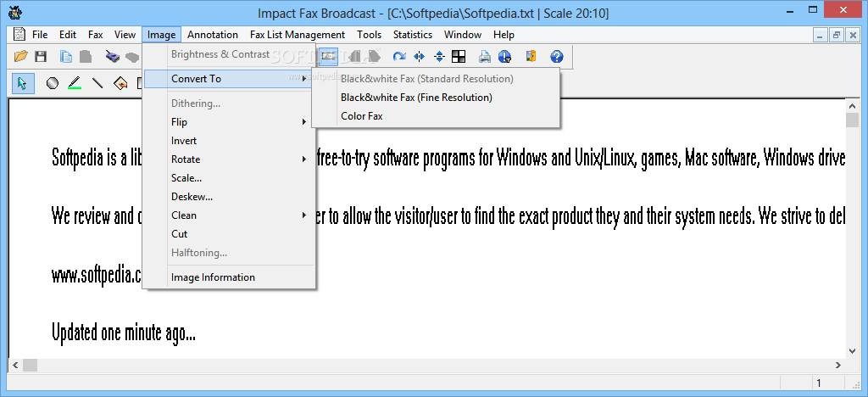This screenshot has height=397, width=868.
Task: Click the document icon left of File menu
Action: click(x=19, y=34)
